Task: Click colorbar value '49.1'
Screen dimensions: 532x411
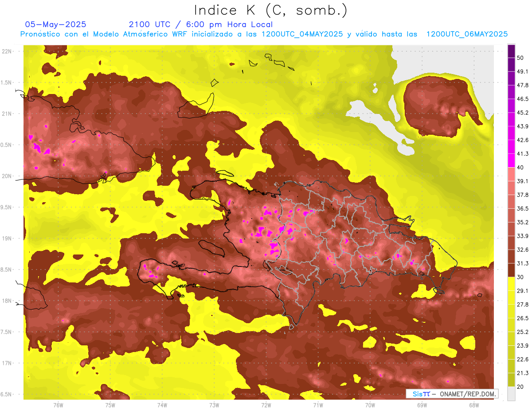Action: pyautogui.click(x=523, y=71)
